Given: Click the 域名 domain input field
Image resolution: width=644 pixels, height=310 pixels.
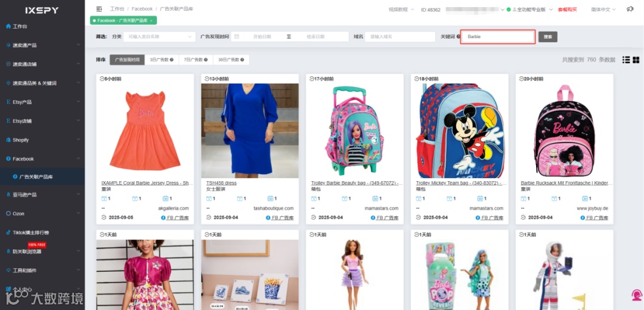Looking at the screenshot, I should pyautogui.click(x=400, y=36).
